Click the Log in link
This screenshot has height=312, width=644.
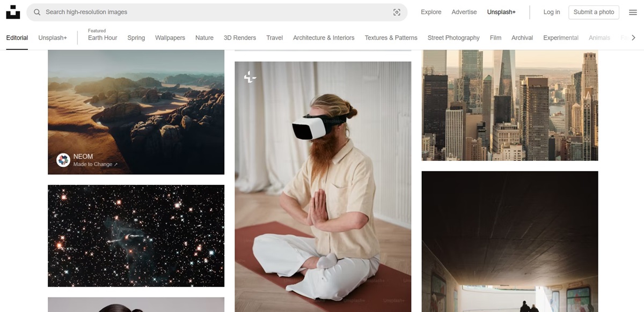pos(551,12)
